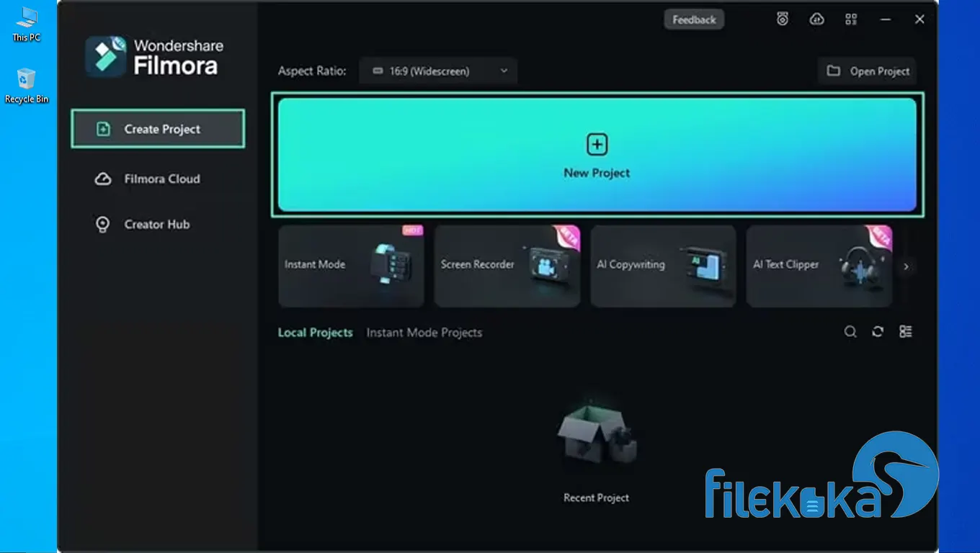Click the Open Project button
This screenshot has height=553, width=980.
pos(867,71)
